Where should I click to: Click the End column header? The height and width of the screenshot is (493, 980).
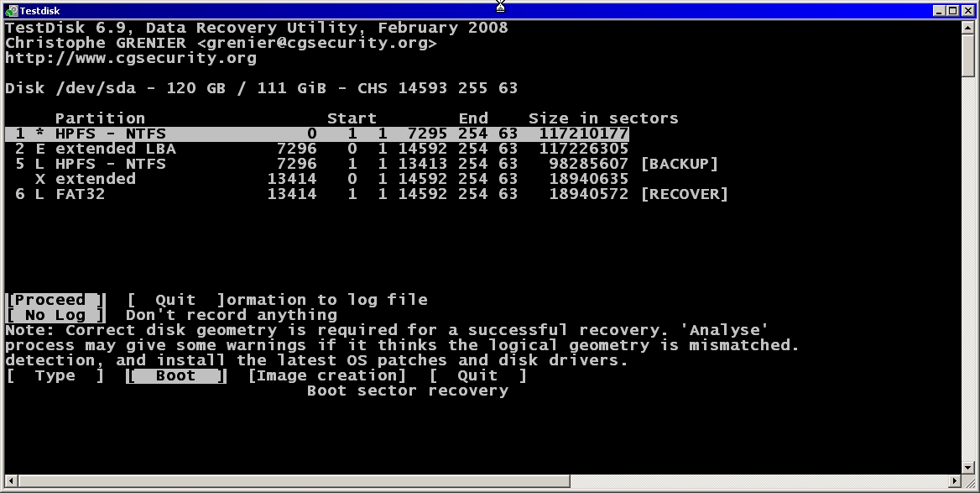click(473, 118)
